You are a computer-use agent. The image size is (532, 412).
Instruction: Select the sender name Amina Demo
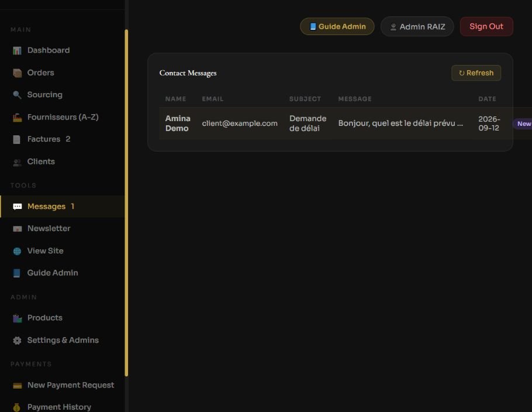(x=178, y=123)
